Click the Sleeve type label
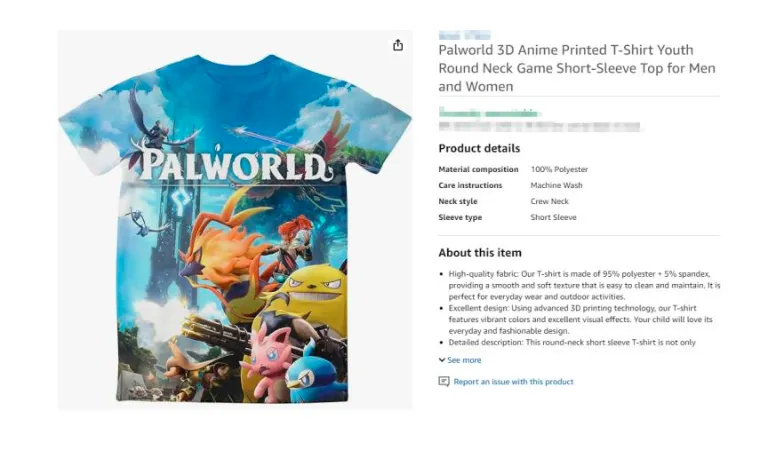The height and width of the screenshot is (473, 782). [x=460, y=217]
